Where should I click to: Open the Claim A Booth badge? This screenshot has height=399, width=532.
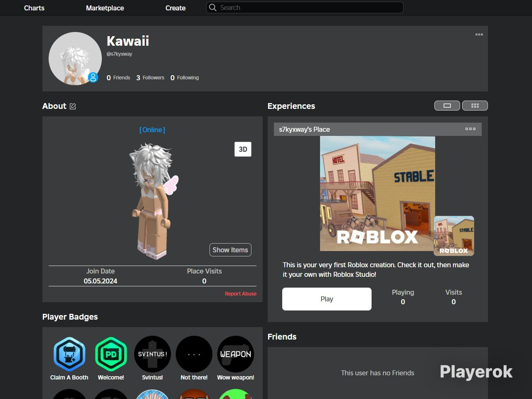(69, 354)
